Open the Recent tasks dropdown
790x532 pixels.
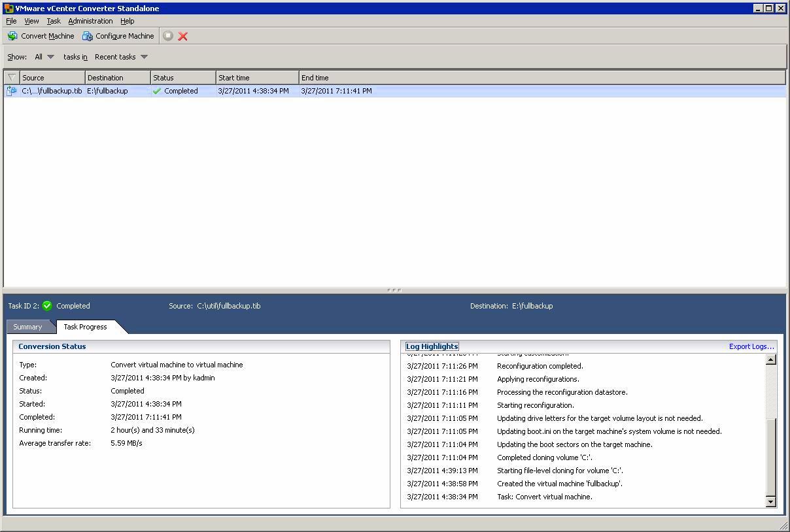pyautogui.click(x=121, y=57)
